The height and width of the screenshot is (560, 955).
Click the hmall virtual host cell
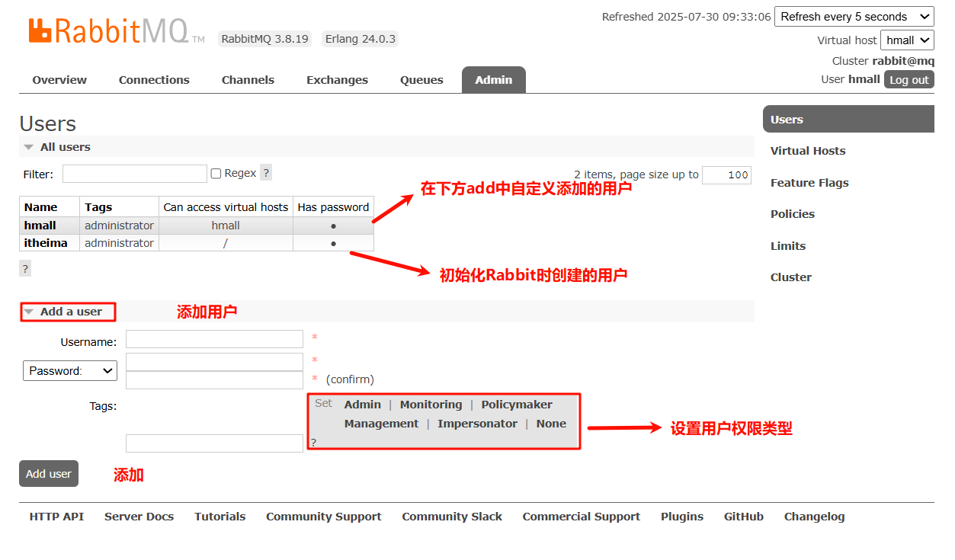pyautogui.click(x=226, y=226)
